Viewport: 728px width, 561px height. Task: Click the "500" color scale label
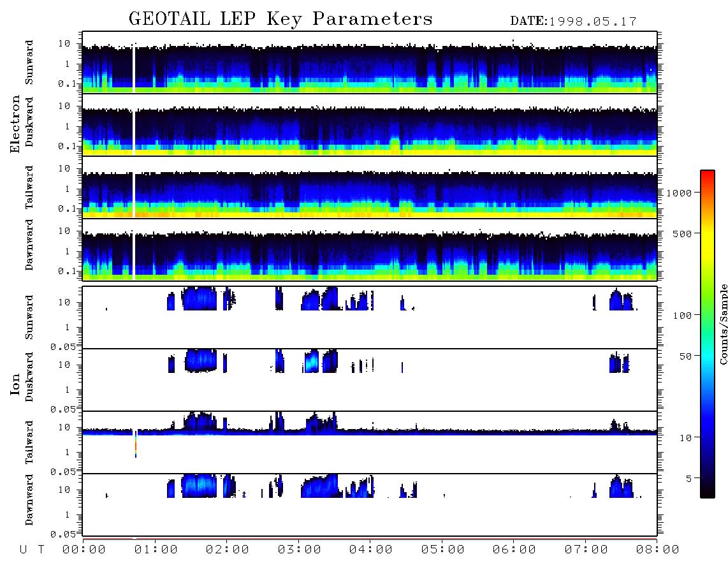pyautogui.click(x=682, y=233)
